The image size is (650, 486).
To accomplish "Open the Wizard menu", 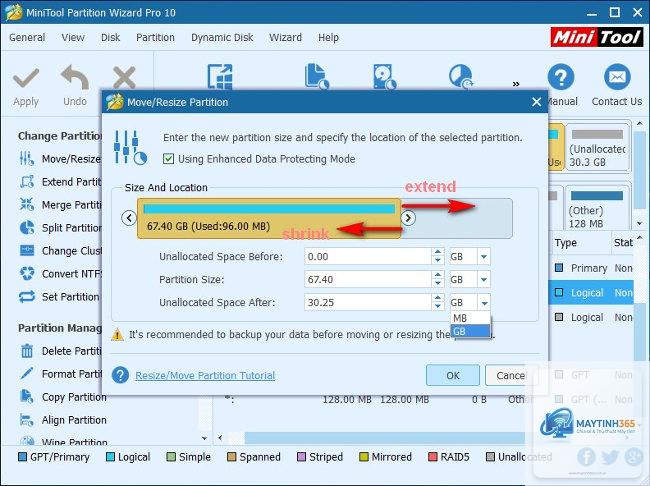I will pos(285,37).
